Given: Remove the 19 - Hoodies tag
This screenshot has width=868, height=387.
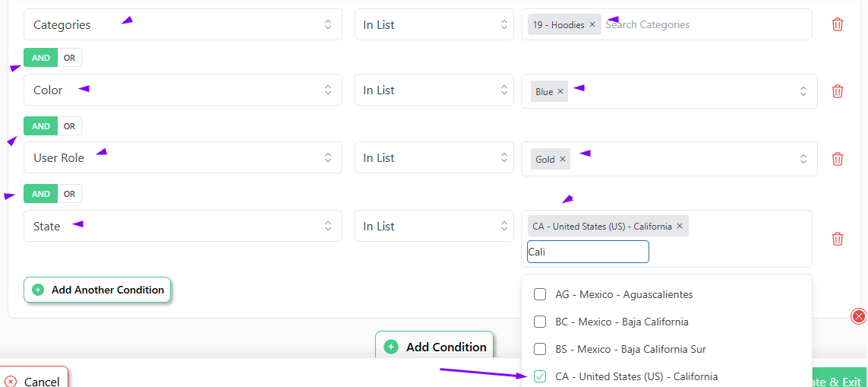Looking at the screenshot, I should tap(592, 25).
